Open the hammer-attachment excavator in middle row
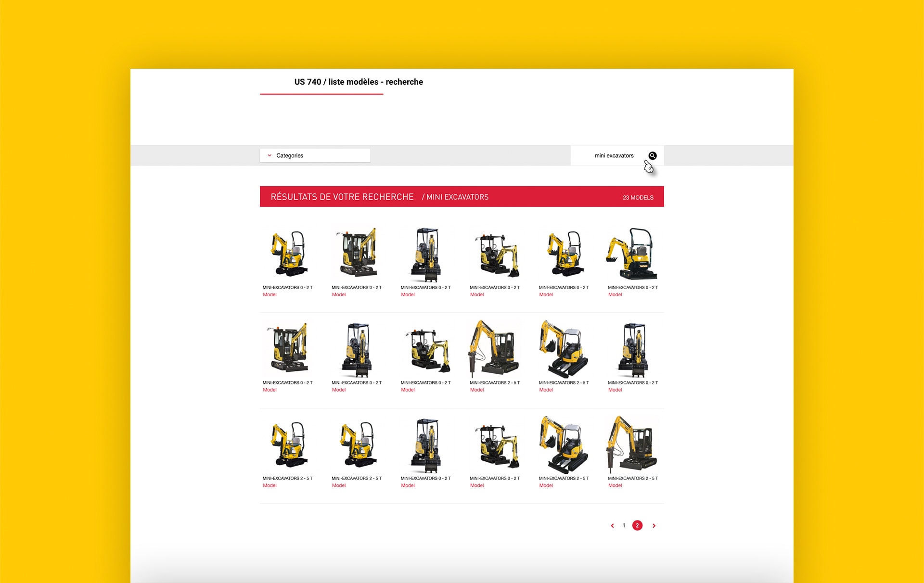Screen dimensions: 924x583 point(495,349)
